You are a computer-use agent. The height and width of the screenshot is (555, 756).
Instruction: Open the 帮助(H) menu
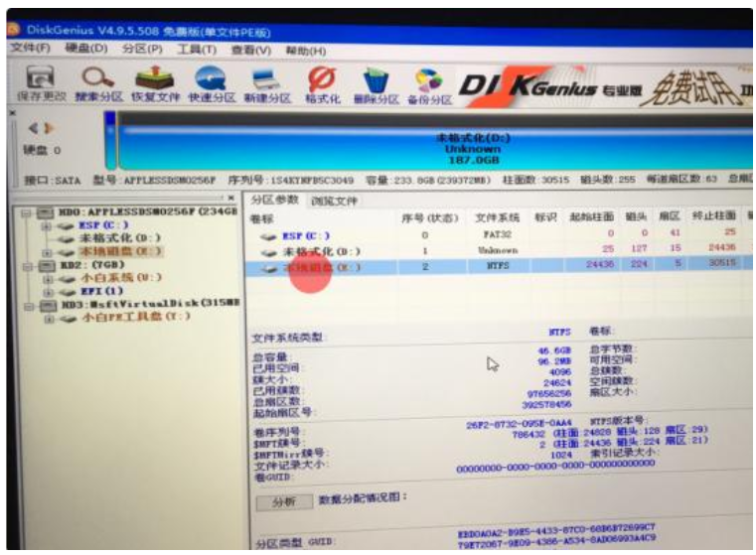click(306, 51)
